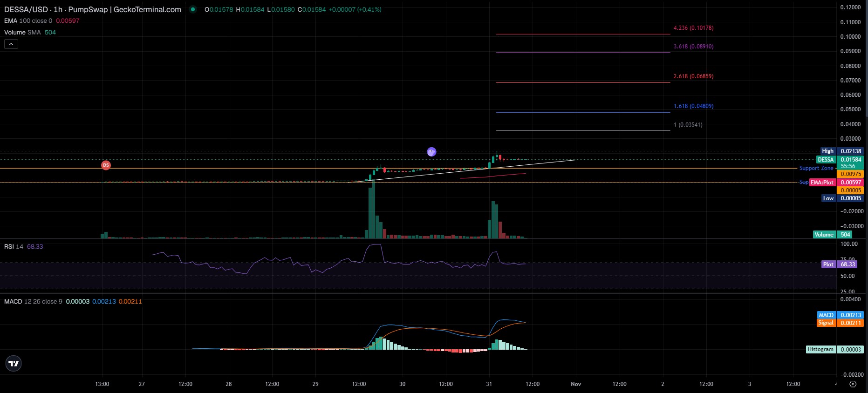Collapse the indicator legend with chevron button
Image resolution: width=868 pixels, height=393 pixels.
coord(11,44)
